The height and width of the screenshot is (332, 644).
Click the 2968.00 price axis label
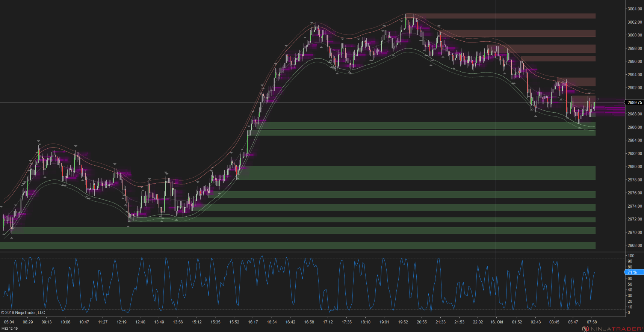click(x=635, y=246)
